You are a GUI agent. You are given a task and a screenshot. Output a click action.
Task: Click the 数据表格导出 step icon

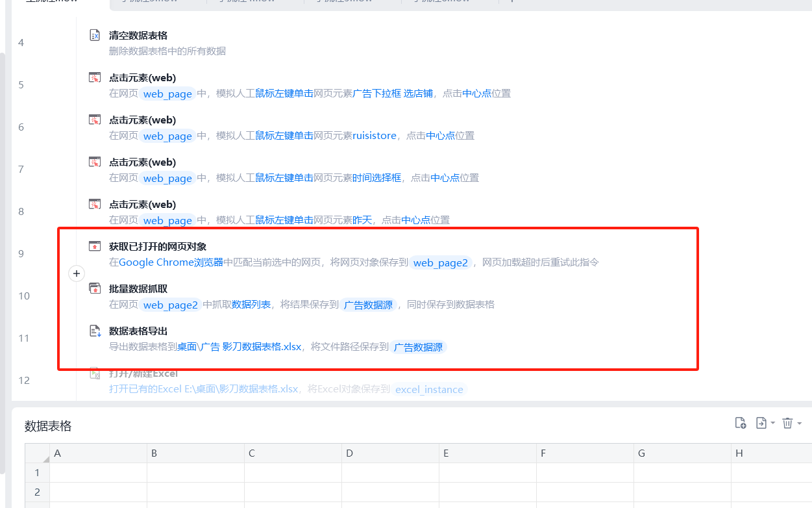[95, 331]
